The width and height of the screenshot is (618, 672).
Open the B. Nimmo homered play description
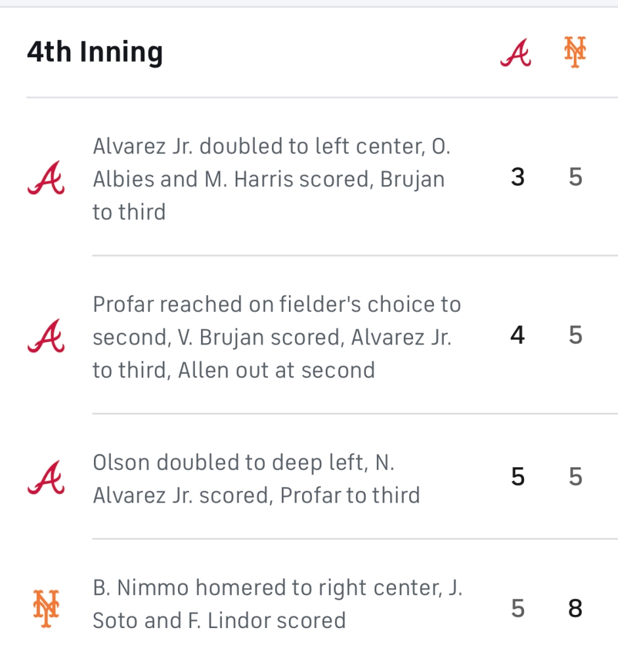pos(277,604)
